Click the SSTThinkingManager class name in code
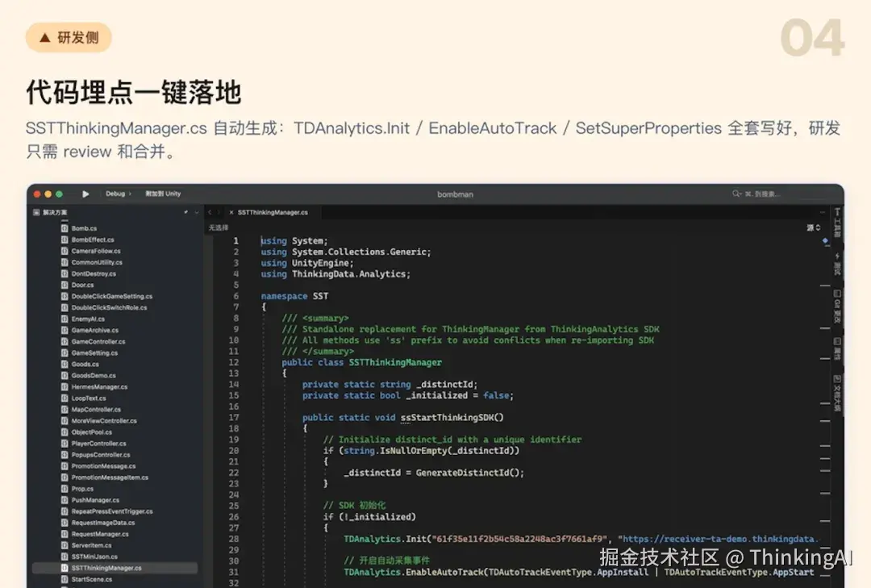This screenshot has width=871, height=588. click(x=395, y=362)
